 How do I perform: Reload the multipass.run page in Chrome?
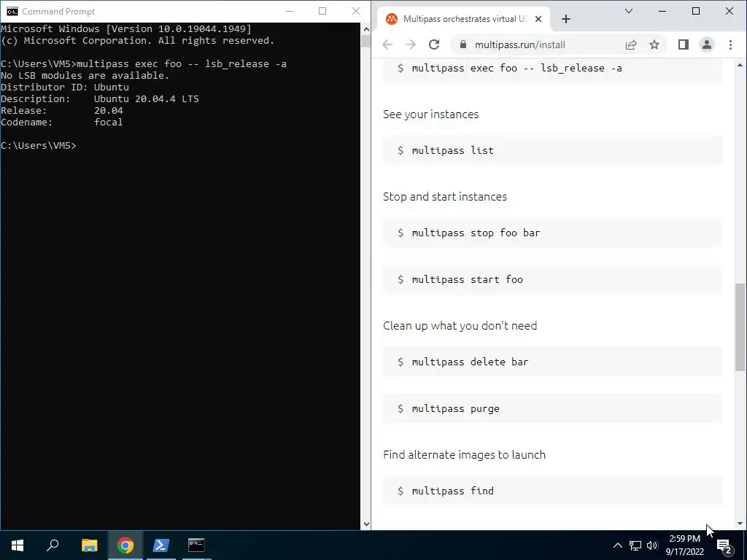pyautogui.click(x=433, y=44)
